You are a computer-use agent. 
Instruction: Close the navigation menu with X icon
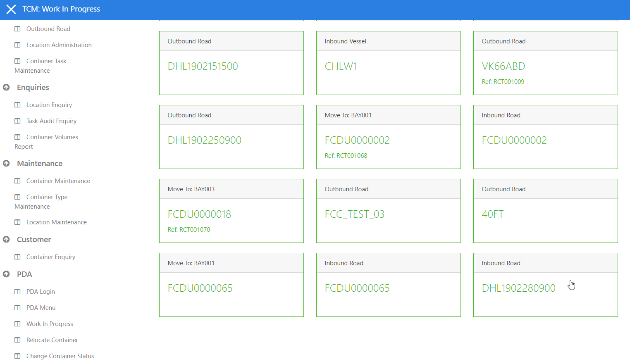pyautogui.click(x=11, y=9)
